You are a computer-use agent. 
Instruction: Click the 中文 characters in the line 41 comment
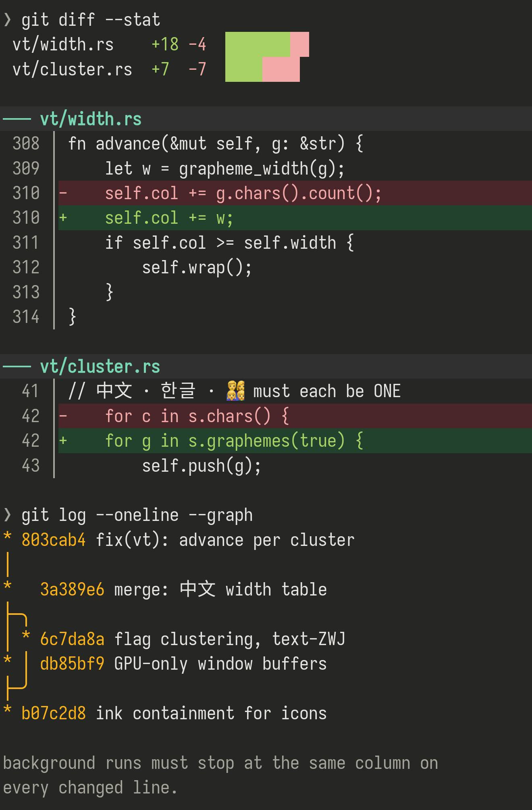[x=114, y=391]
